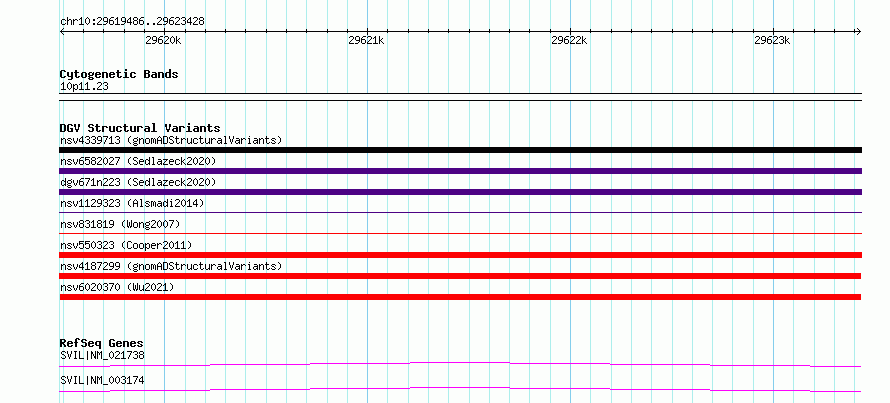This screenshot has width=890, height=403.
Task: Click the red bar under nsv6020370
Action: (460, 297)
